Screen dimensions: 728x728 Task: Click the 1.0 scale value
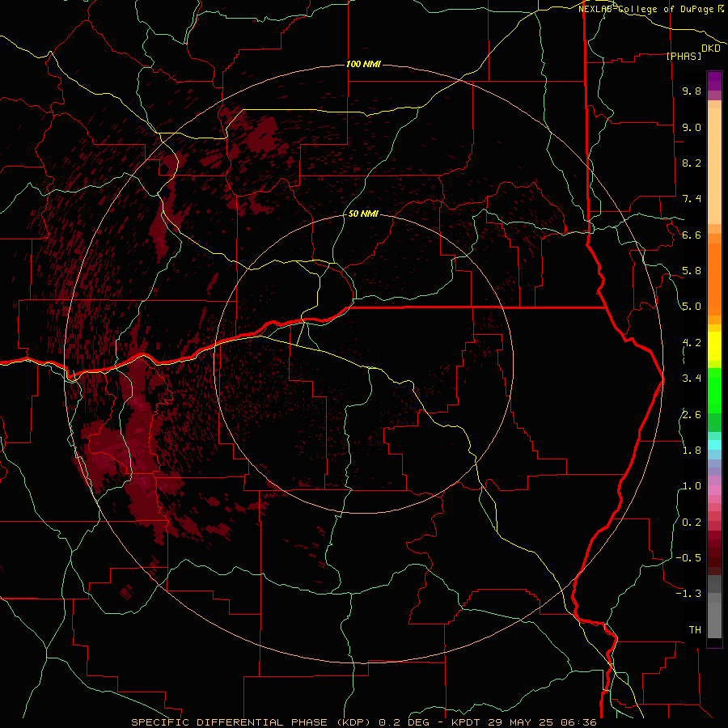tap(692, 486)
